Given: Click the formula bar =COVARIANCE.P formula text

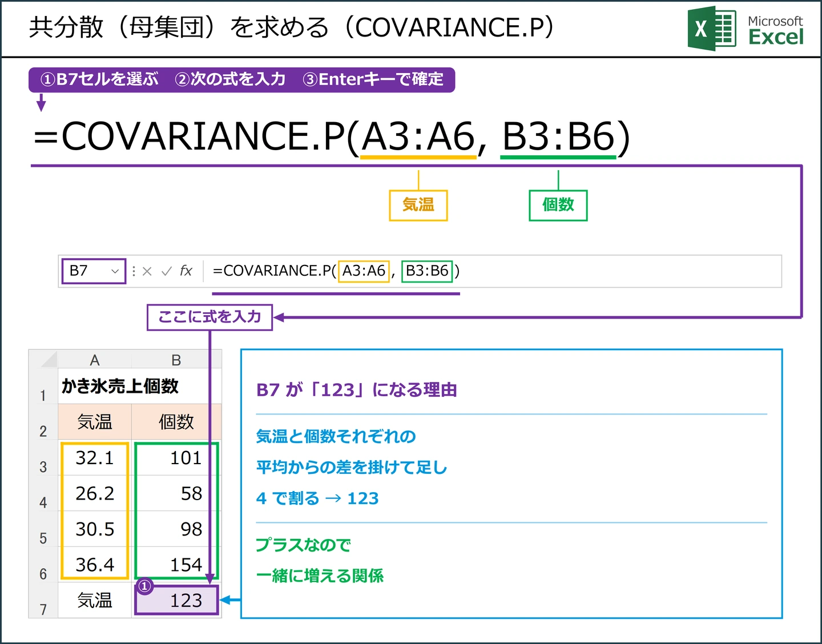Looking at the screenshot, I should [x=336, y=271].
